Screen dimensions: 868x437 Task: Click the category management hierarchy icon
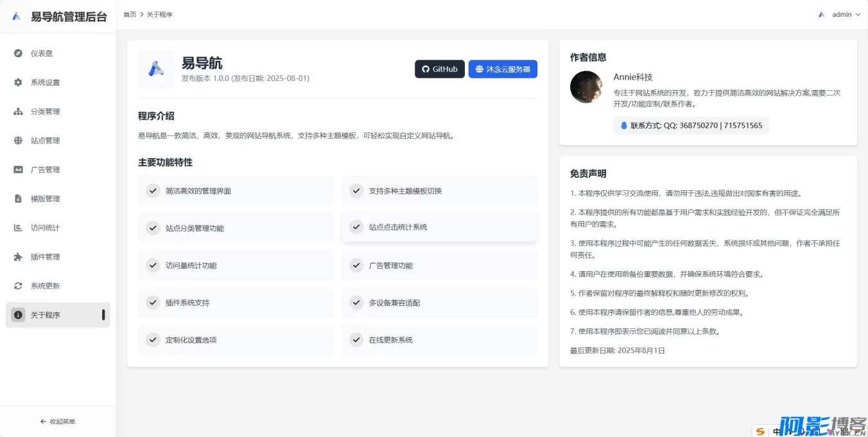(x=18, y=111)
